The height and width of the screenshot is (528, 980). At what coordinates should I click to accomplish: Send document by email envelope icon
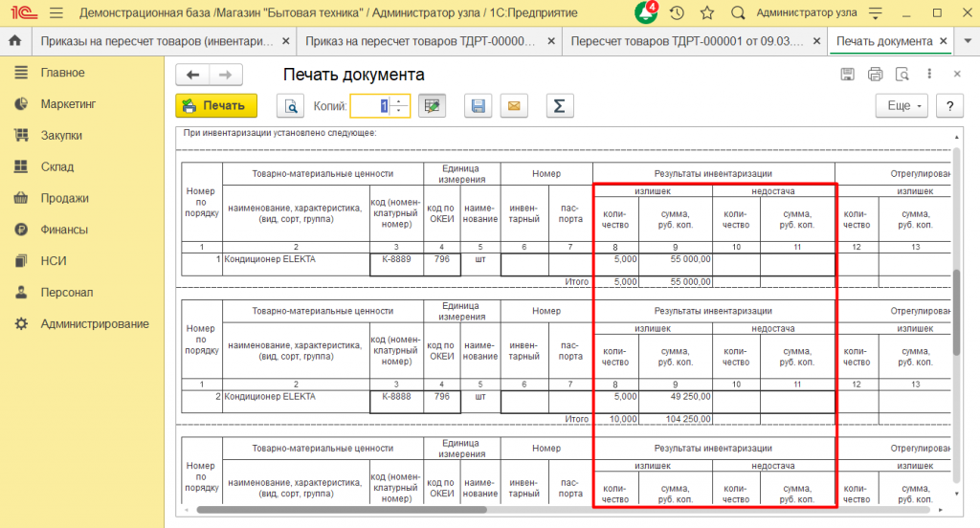[514, 105]
